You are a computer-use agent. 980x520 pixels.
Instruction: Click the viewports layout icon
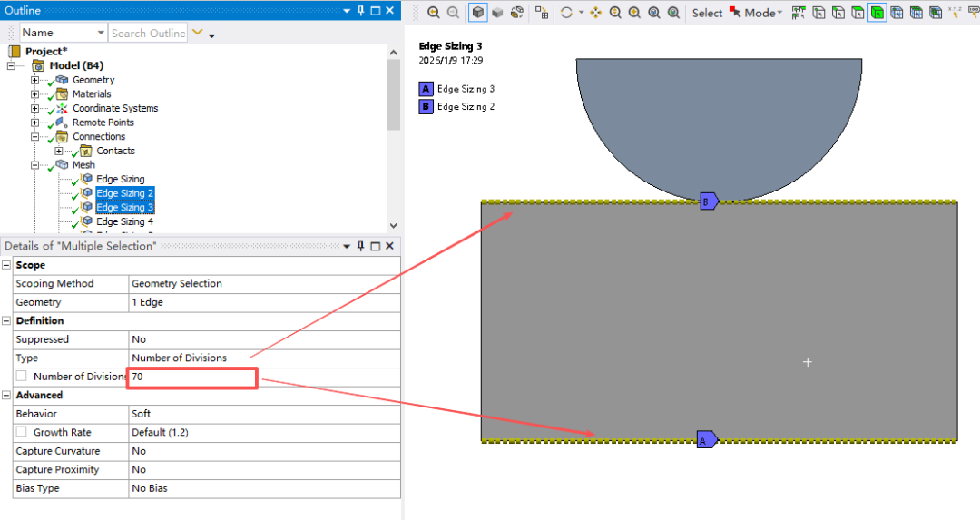click(x=542, y=13)
